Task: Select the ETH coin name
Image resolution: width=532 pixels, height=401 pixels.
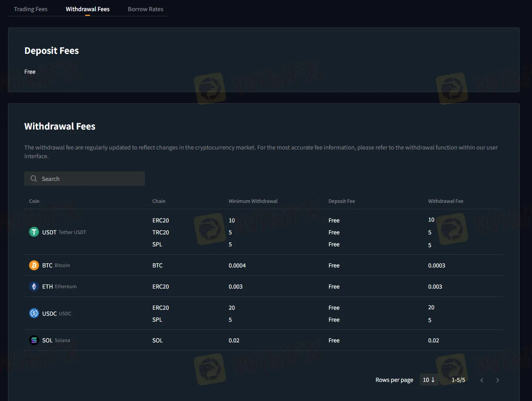Action: click(47, 286)
